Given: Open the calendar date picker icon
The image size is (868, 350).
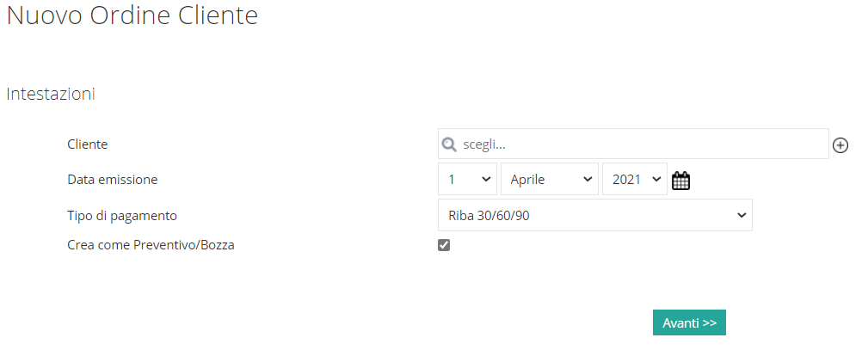Looking at the screenshot, I should [x=680, y=181].
